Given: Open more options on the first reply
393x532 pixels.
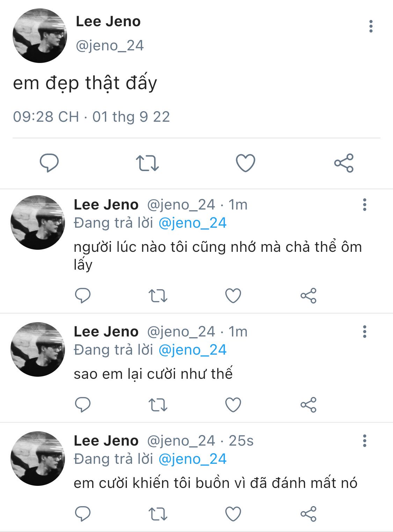Looking at the screenshot, I should [x=364, y=205].
